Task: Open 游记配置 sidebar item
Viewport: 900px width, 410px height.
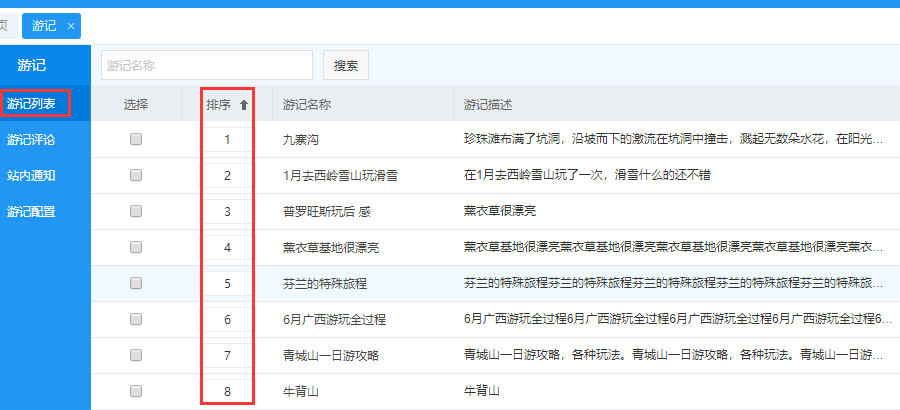Action: (x=31, y=211)
